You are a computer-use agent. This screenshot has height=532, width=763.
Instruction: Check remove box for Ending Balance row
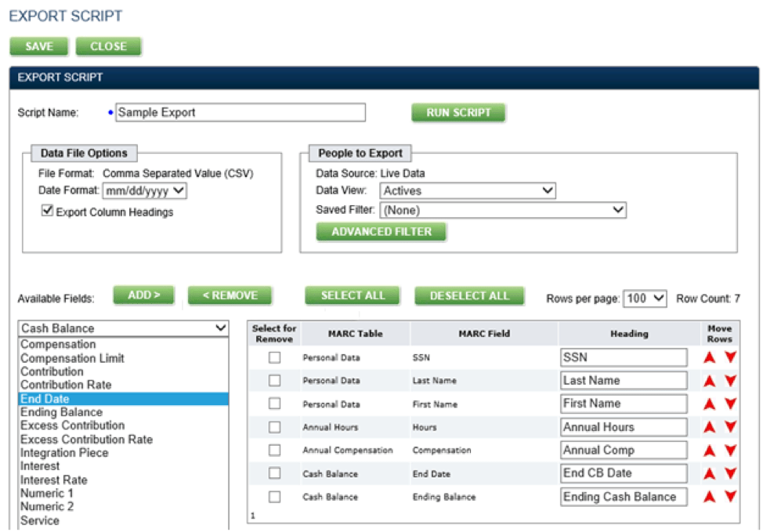pyautogui.click(x=274, y=497)
